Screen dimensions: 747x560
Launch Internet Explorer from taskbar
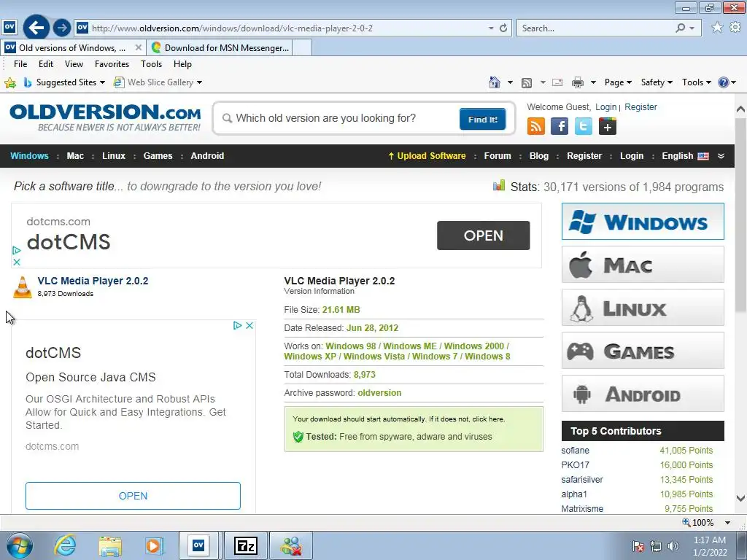(65, 545)
